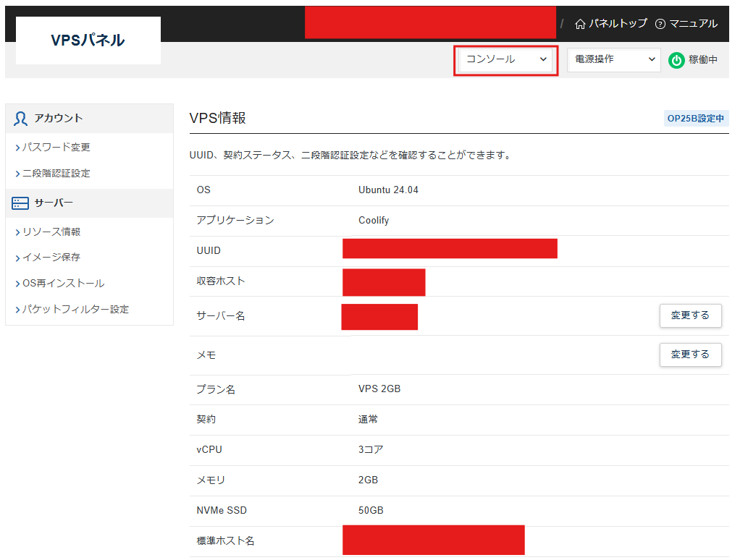
Task: Click the 標準ホスト名 row label
Action: (x=226, y=541)
